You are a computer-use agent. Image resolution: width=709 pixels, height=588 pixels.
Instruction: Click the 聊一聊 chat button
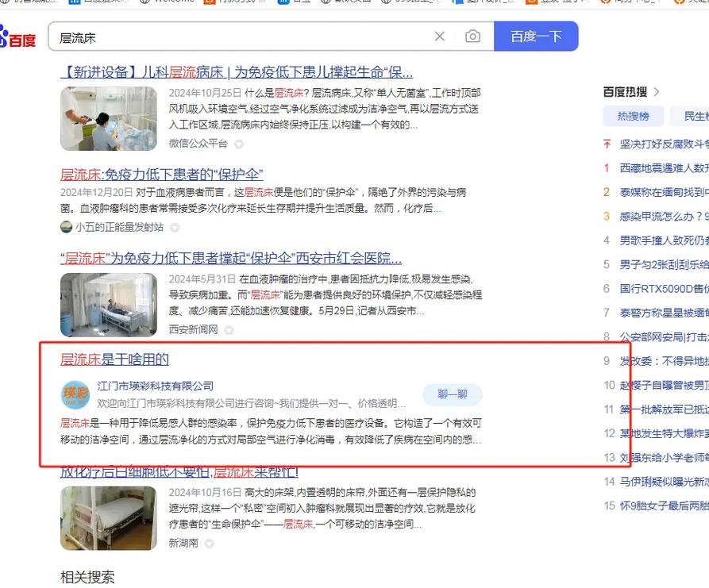pos(453,394)
